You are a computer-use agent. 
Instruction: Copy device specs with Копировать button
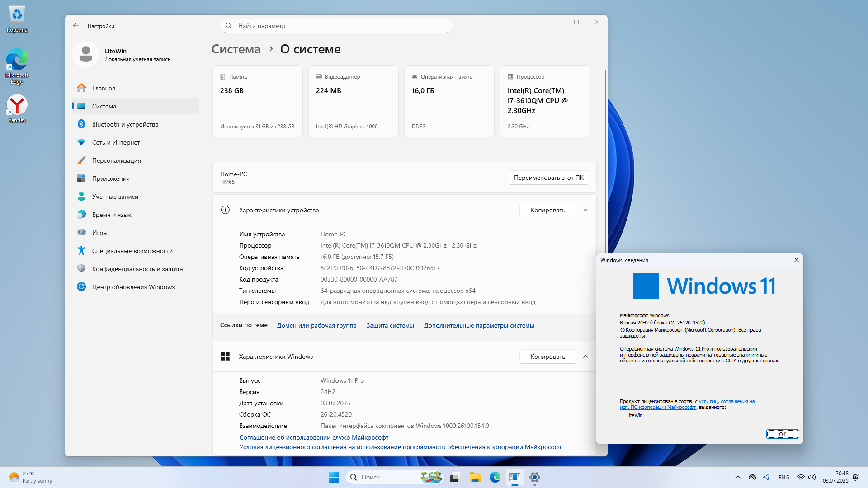(547, 210)
